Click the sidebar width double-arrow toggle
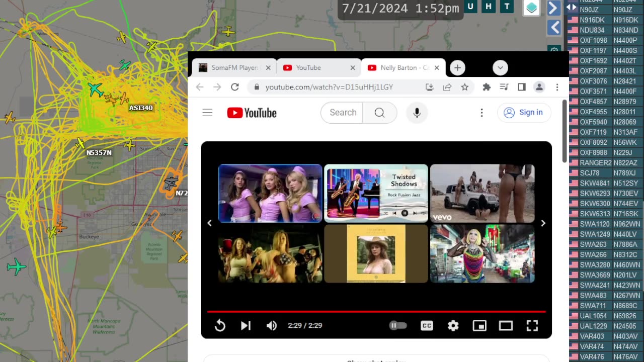The image size is (644, 362). point(572,7)
